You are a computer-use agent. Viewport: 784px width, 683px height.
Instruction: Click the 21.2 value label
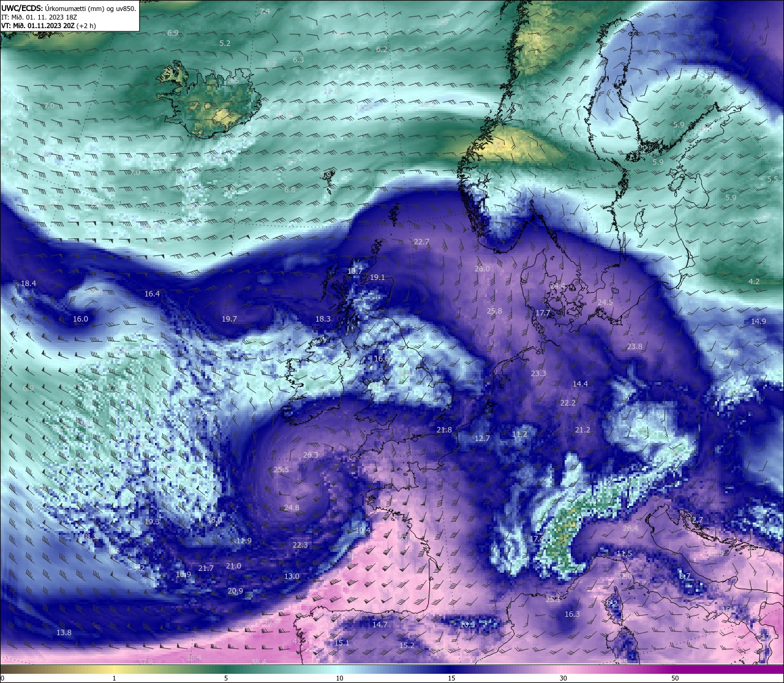582,430
